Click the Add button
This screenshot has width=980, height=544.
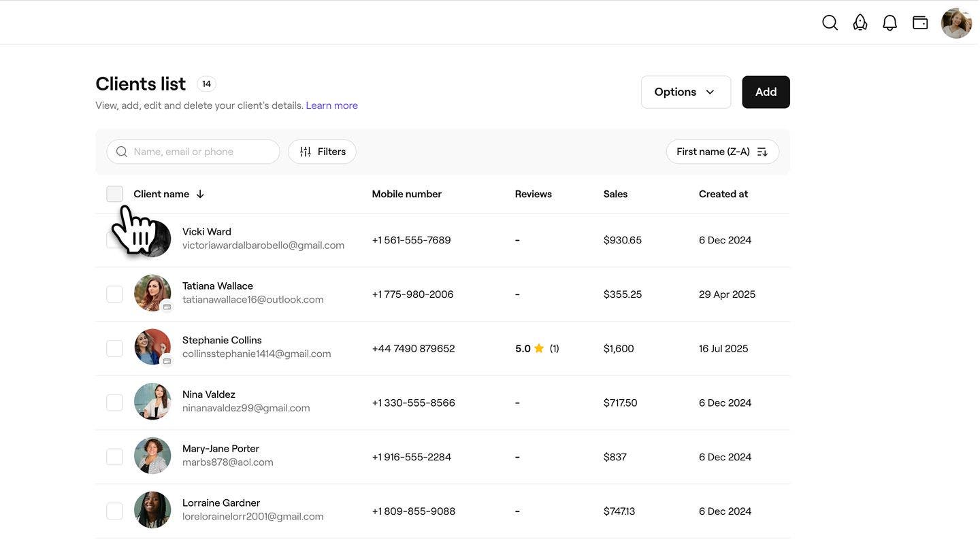pos(766,92)
